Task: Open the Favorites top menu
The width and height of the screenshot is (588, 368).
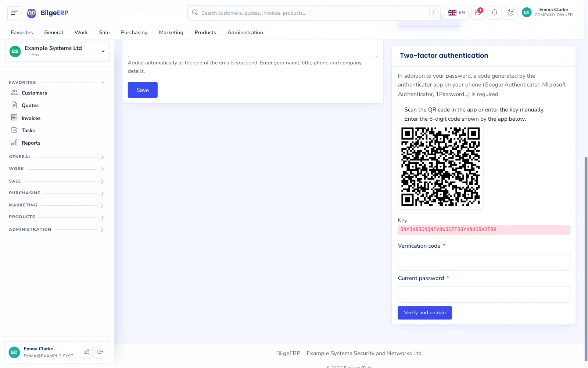Action: [22, 32]
